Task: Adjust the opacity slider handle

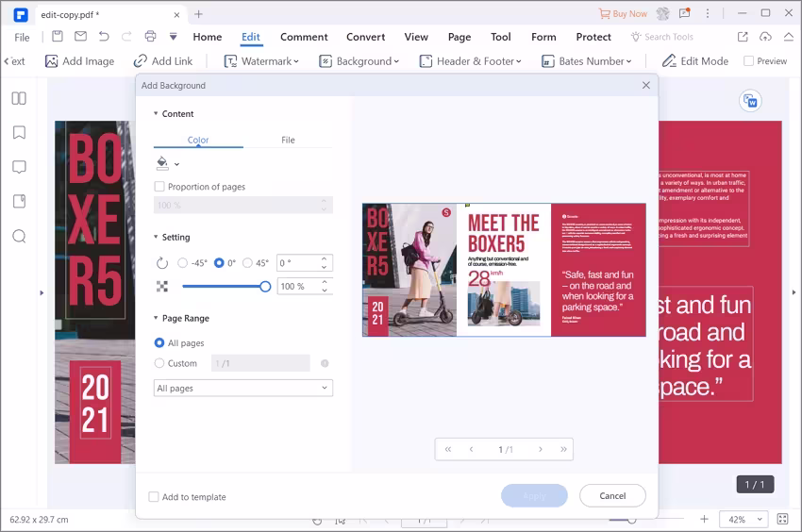Action: [x=265, y=287]
